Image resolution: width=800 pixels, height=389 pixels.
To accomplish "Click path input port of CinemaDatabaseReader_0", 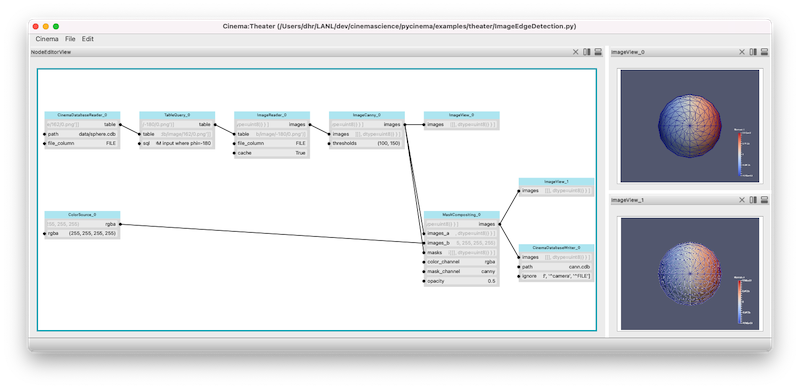I will [45, 134].
